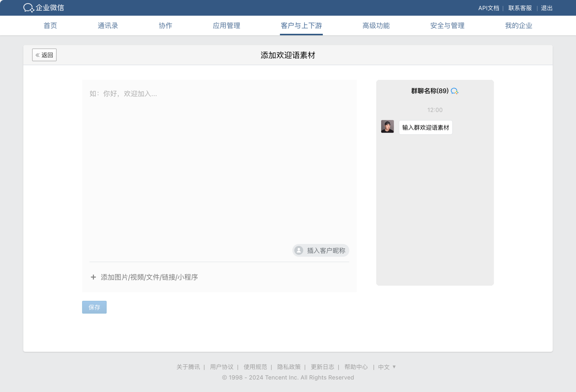Click the WeCom badge next to 群聊名称(89)
Viewport: 576px width, 392px height.
(454, 91)
